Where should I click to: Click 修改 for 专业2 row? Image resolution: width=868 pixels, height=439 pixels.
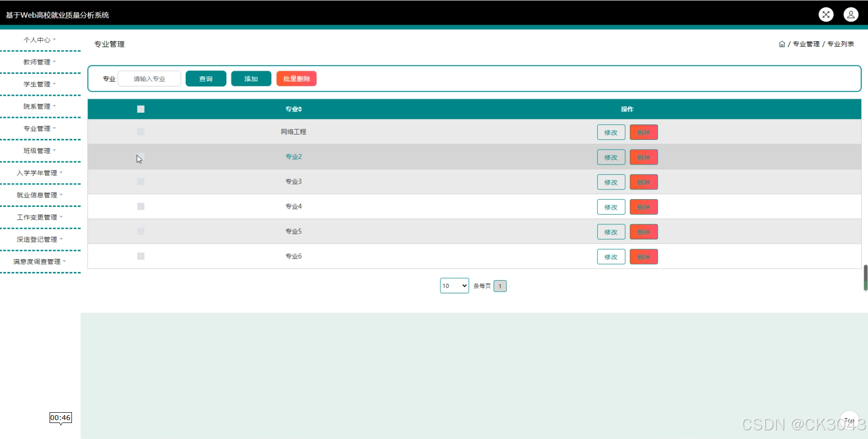pyautogui.click(x=611, y=157)
